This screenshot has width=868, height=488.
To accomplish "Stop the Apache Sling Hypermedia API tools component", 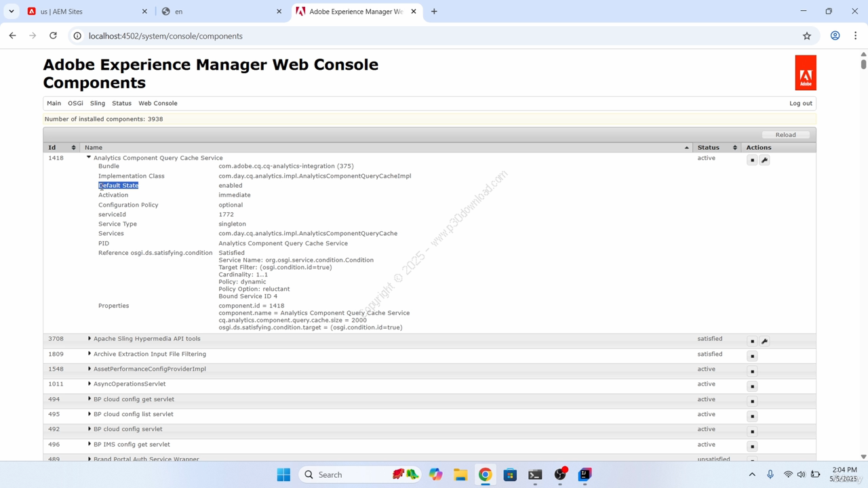I will pos(752,341).
